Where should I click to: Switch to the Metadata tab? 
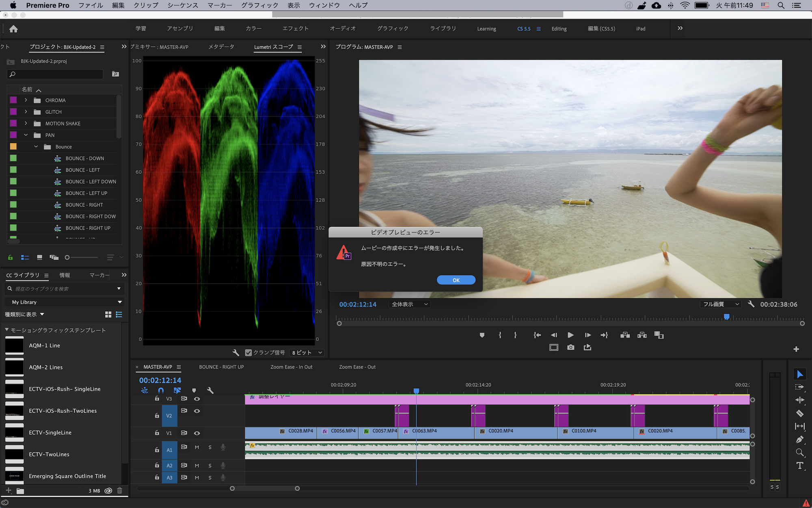click(x=221, y=47)
